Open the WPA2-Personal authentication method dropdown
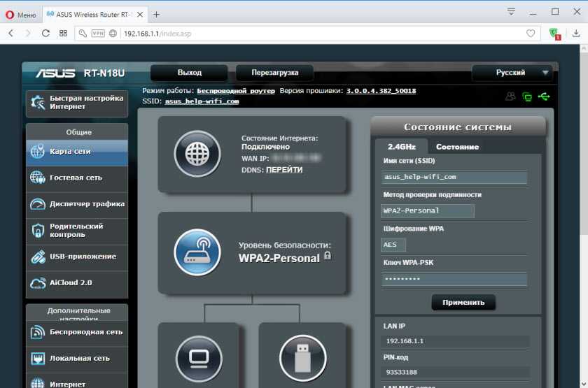This screenshot has width=588, height=388. coord(428,210)
